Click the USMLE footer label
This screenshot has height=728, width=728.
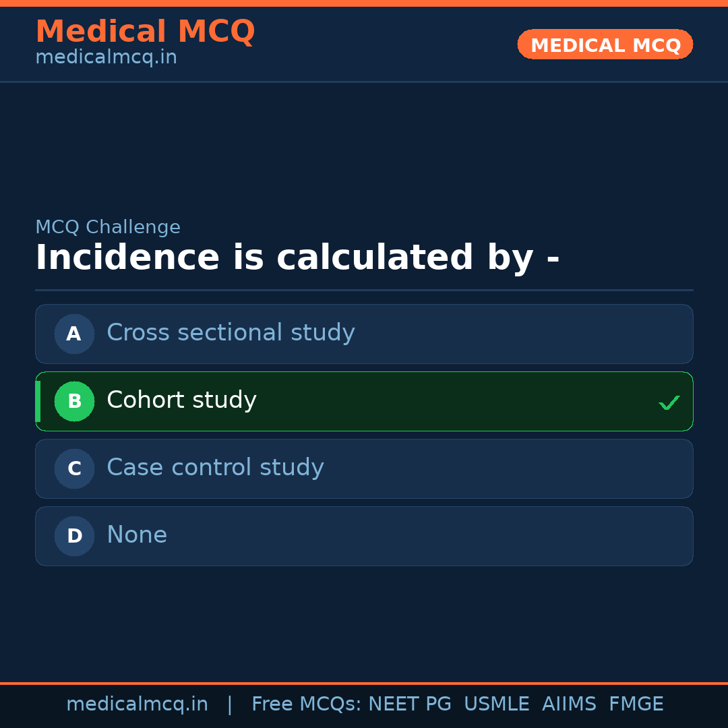pyautogui.click(x=497, y=704)
